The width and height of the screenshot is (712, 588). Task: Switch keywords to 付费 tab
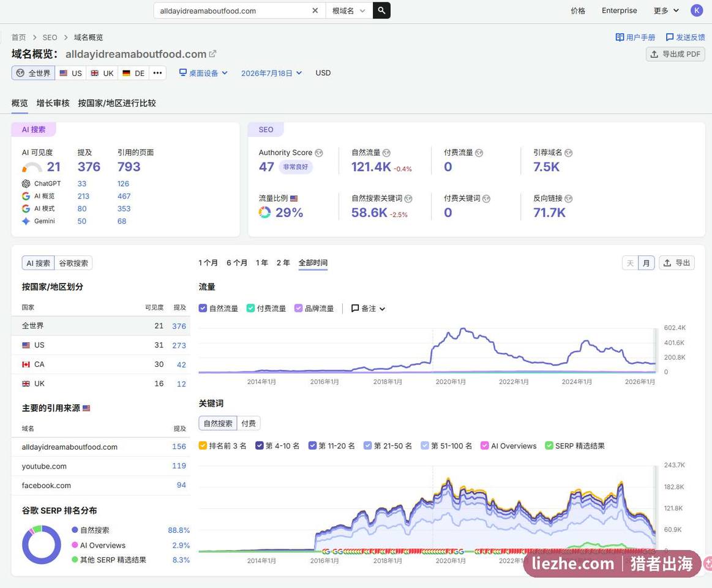tap(249, 423)
